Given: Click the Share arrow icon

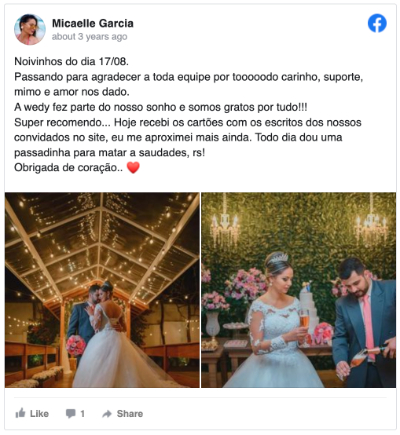Looking at the screenshot, I should click(107, 414).
